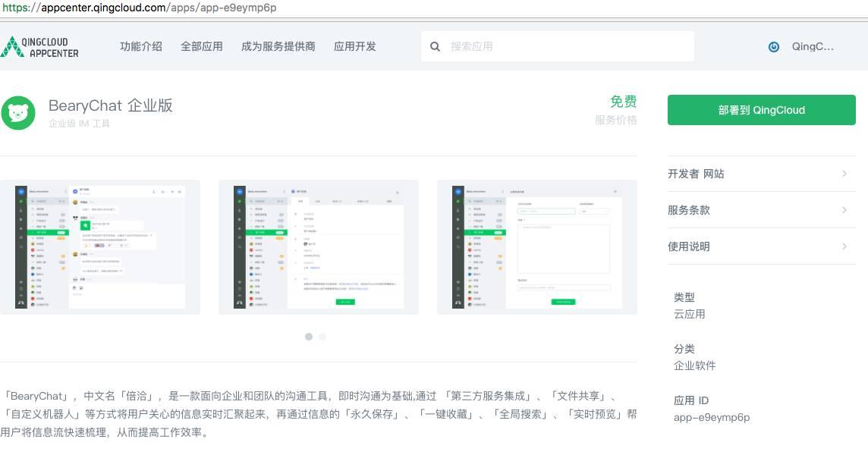Expand the 开发者 网站 row chevron

[x=844, y=174]
